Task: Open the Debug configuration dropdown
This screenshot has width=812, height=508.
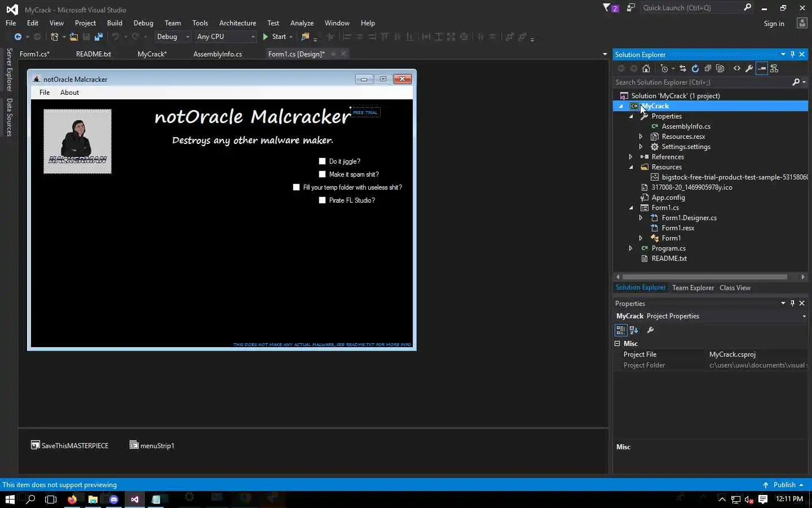Action: (x=173, y=37)
